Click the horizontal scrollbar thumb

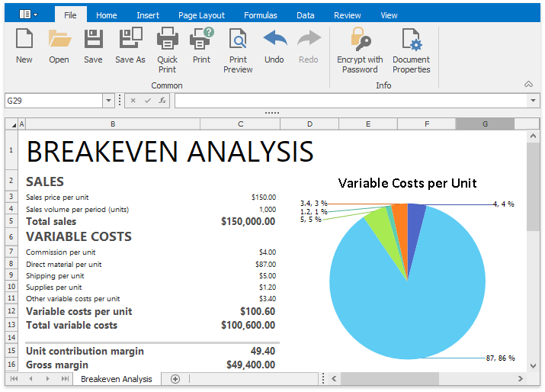[x=390, y=378]
